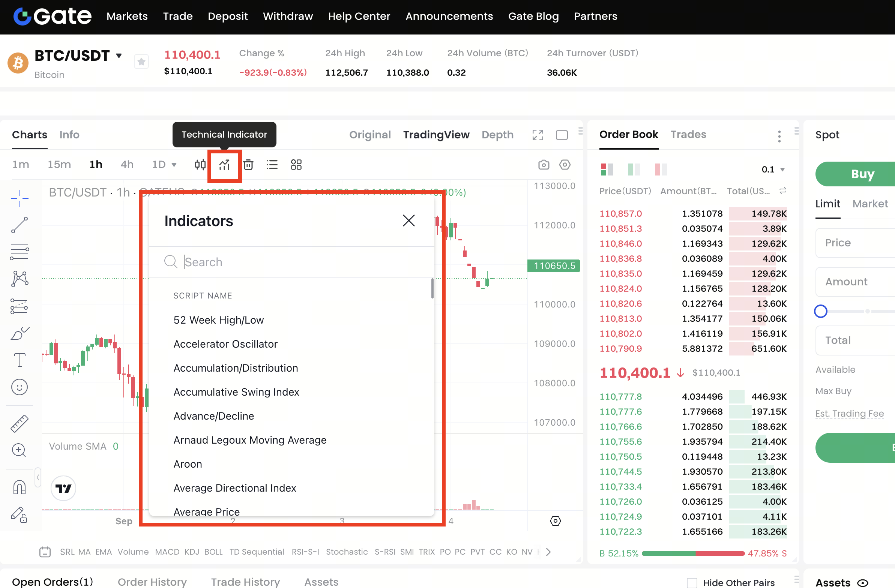
Task: Check the Hide Other Pairs checkbox
Action: pos(692,582)
